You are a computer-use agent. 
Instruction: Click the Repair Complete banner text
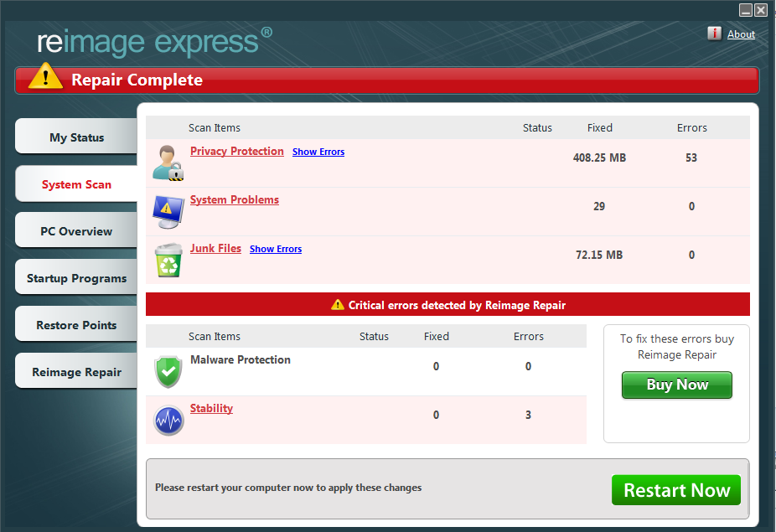click(x=137, y=80)
